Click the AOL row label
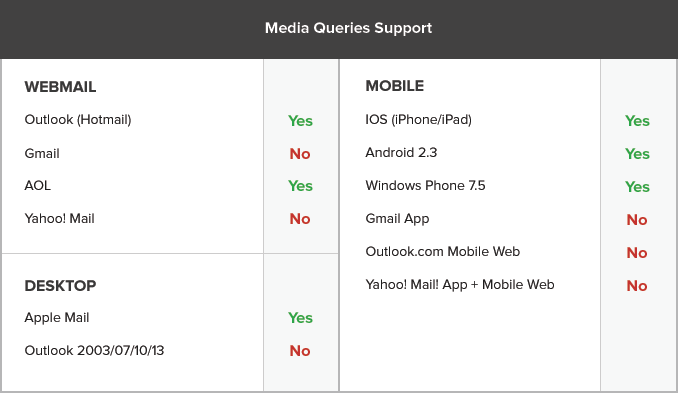This screenshot has width=678, height=393. [x=38, y=185]
